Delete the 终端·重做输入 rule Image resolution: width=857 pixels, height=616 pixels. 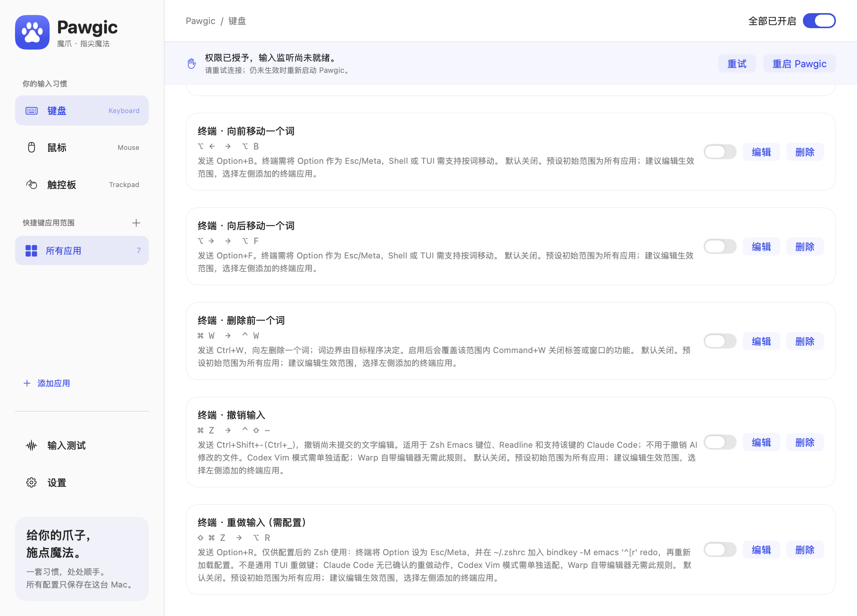[805, 550]
